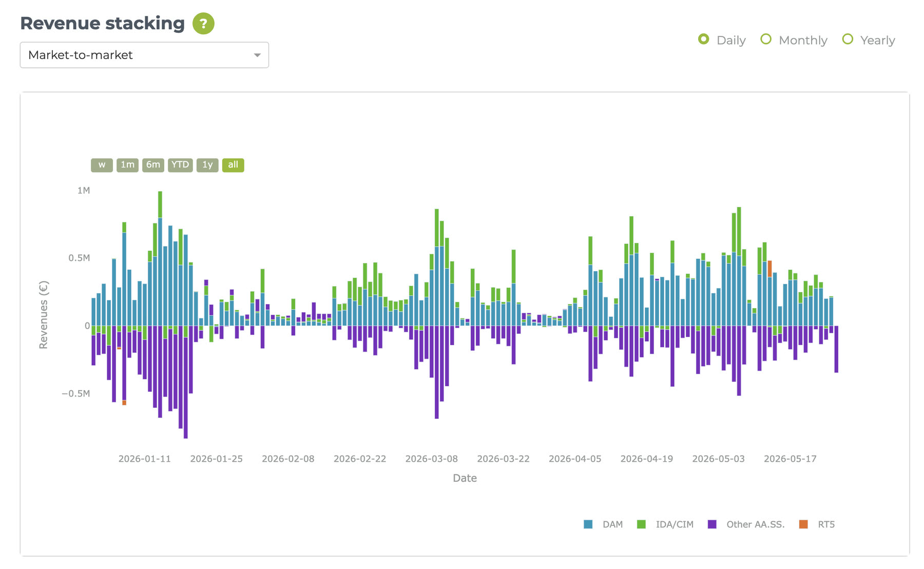This screenshot has height=569, width=924.
Task: Set chart range to 1m
Action: pos(127,165)
